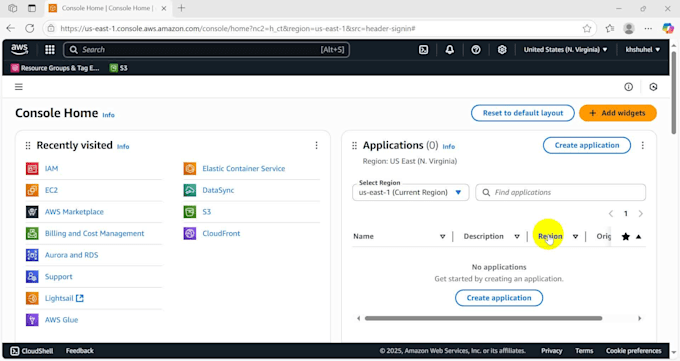Click the DataSync service icon

pos(190,190)
